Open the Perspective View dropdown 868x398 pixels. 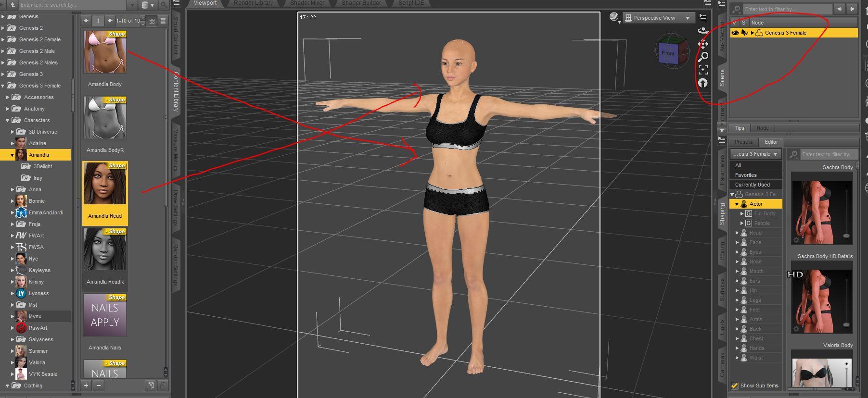pos(659,18)
